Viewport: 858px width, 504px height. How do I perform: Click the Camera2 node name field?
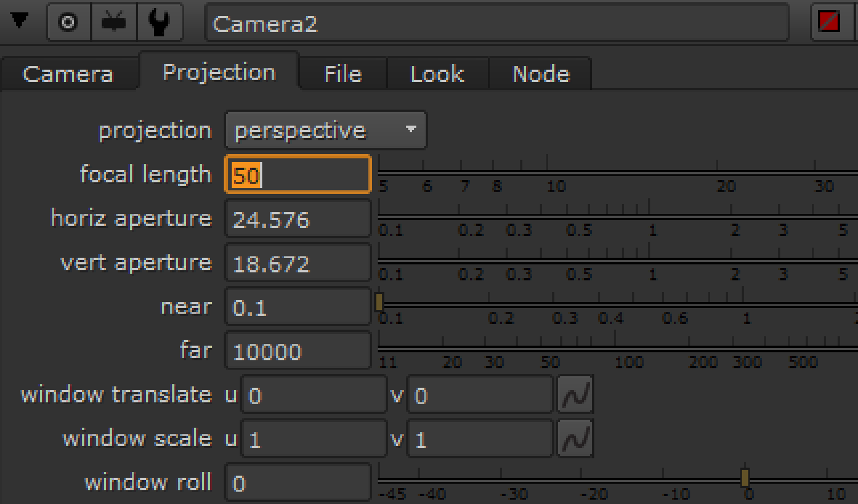497,23
